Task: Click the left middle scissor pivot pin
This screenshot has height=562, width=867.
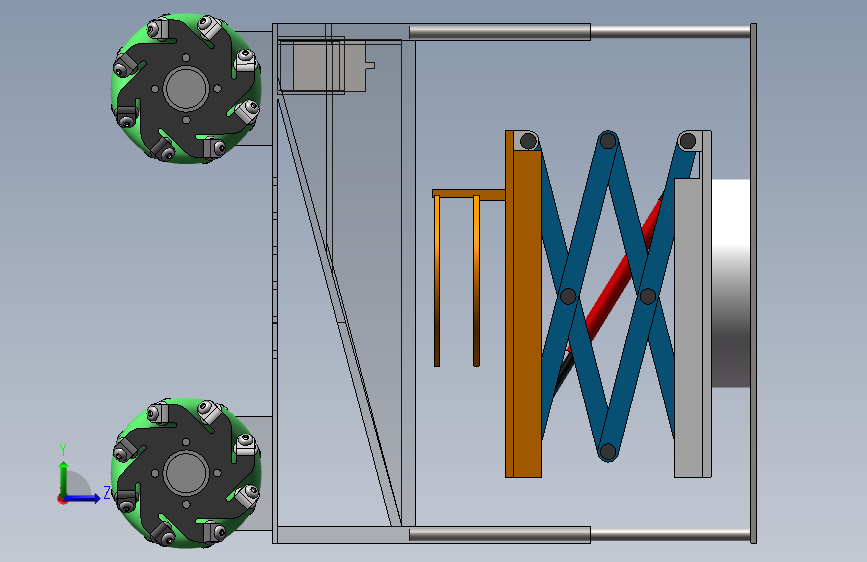Action: (x=568, y=296)
